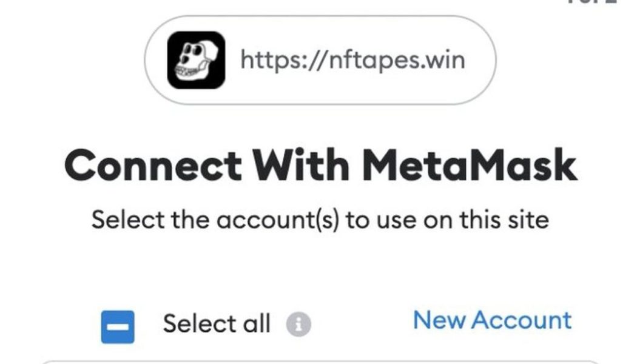The width and height of the screenshot is (637, 364).
Task: Open https://nftapes.win from the URL pill
Action: click(x=352, y=59)
